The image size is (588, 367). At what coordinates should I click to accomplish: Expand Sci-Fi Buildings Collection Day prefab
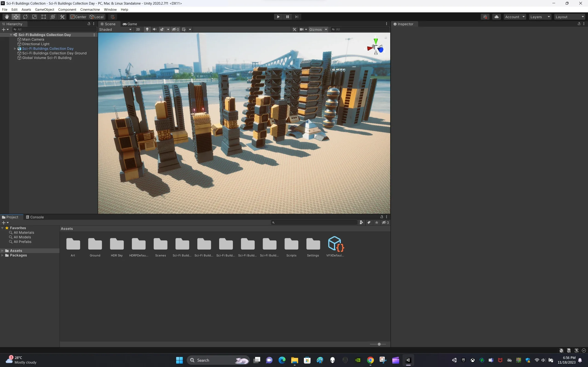coord(15,49)
